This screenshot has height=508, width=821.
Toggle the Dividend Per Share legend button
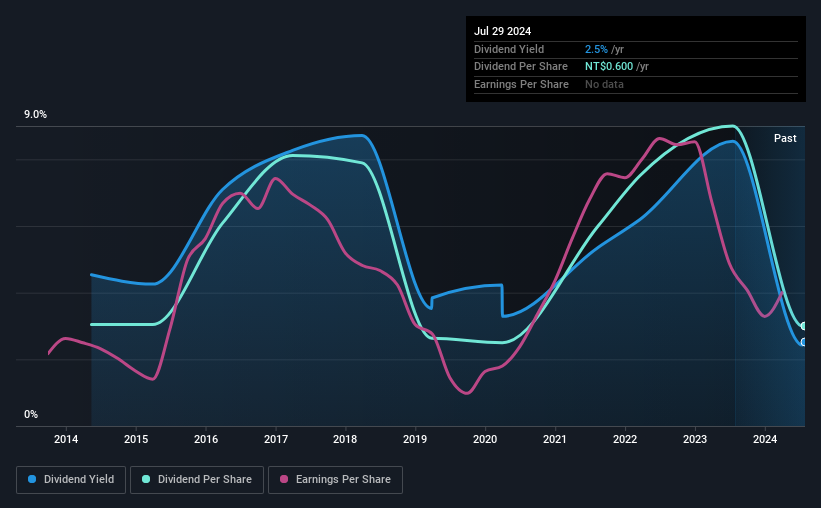tap(197, 480)
